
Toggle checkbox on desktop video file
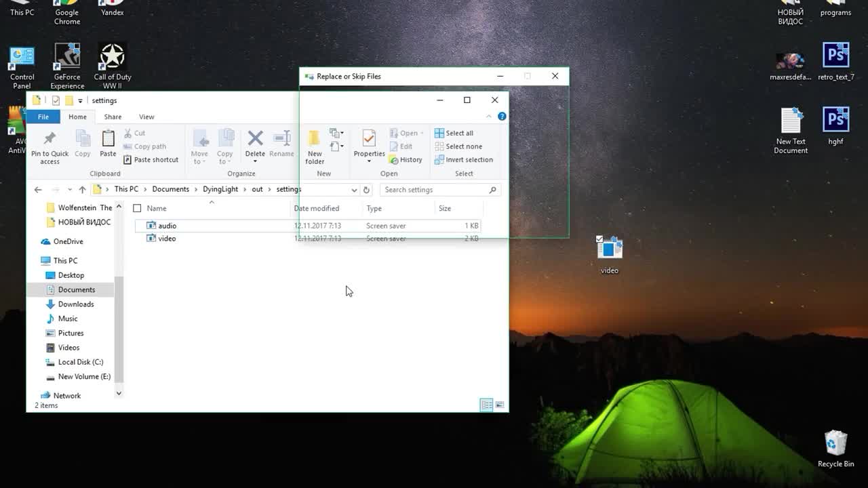[x=599, y=239]
